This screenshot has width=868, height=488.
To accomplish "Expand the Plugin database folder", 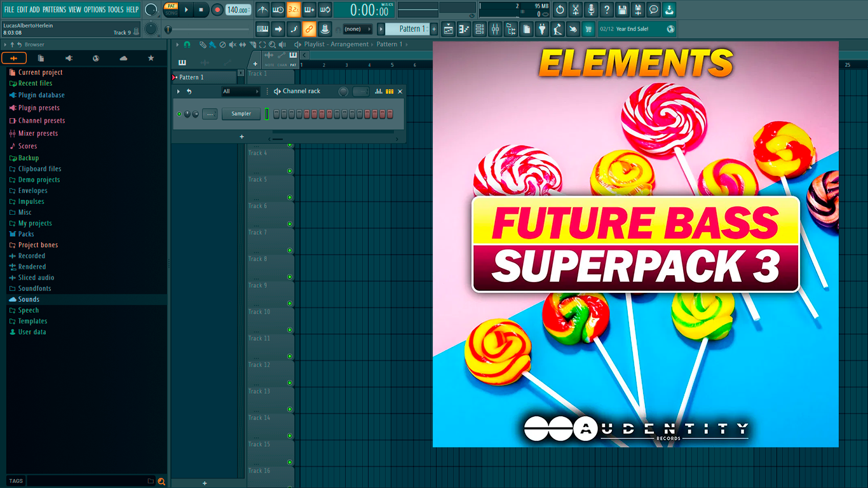I will tap(41, 95).
